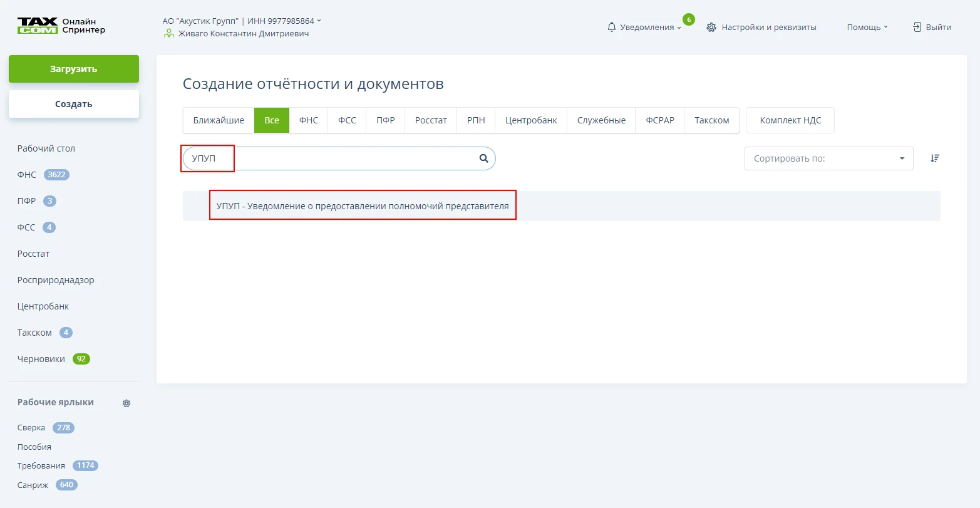This screenshot has width=980, height=508.
Task: Click the Санриж counter badge 640
Action: click(66, 485)
